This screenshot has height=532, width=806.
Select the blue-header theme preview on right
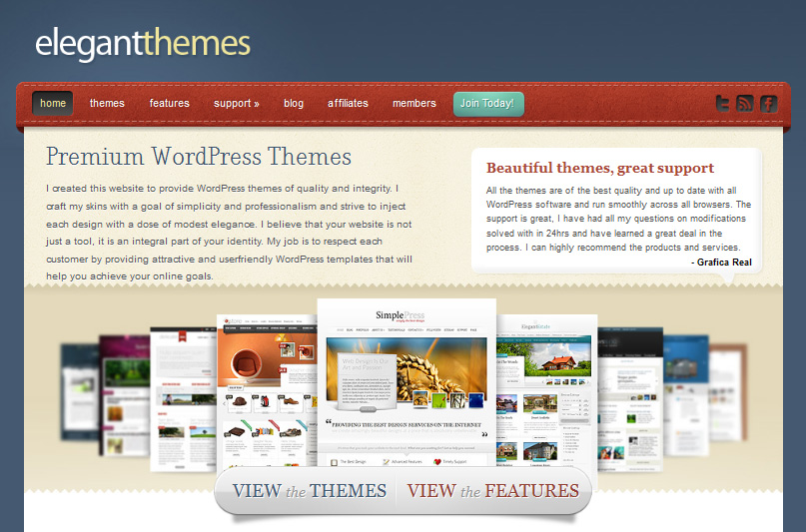point(686,395)
